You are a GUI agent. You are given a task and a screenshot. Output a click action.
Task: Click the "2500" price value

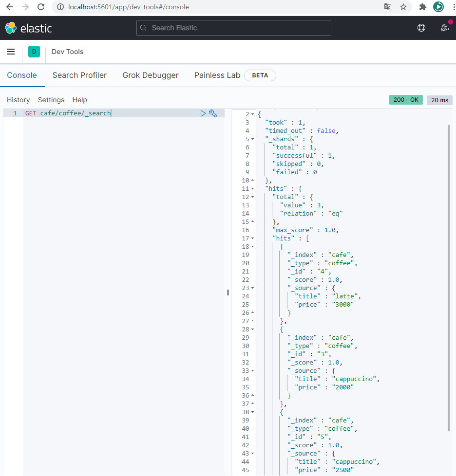point(342,470)
